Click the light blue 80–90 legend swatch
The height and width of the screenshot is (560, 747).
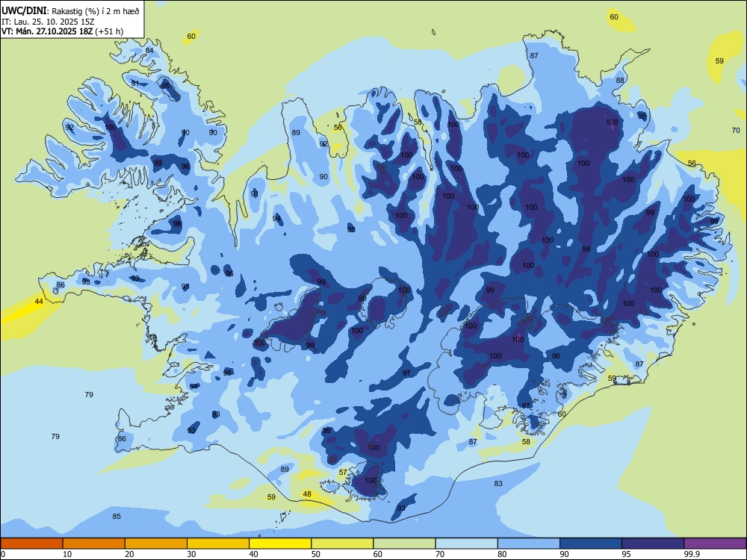pos(529,544)
